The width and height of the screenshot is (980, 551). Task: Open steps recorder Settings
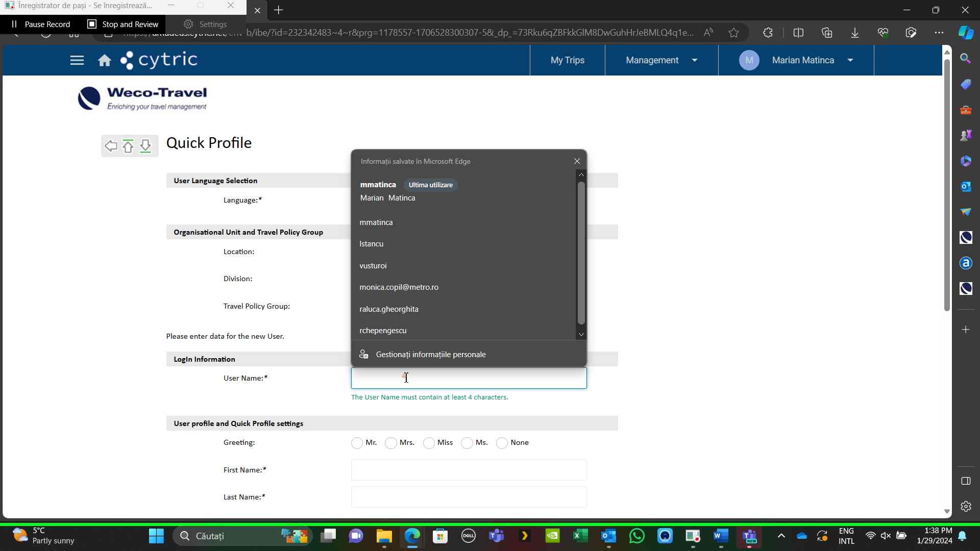(x=205, y=24)
